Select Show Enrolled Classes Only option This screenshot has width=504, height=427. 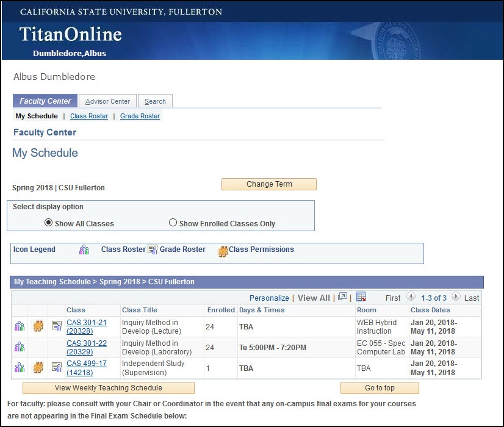(173, 222)
